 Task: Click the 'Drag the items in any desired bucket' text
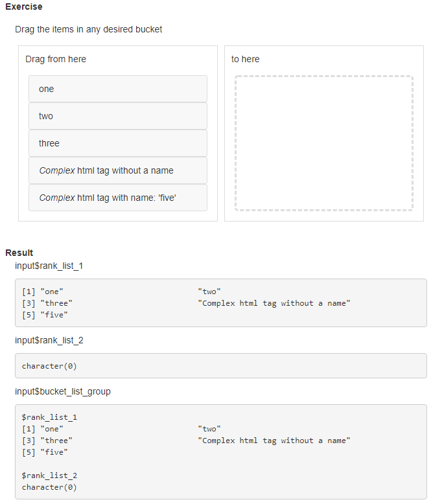click(x=89, y=29)
